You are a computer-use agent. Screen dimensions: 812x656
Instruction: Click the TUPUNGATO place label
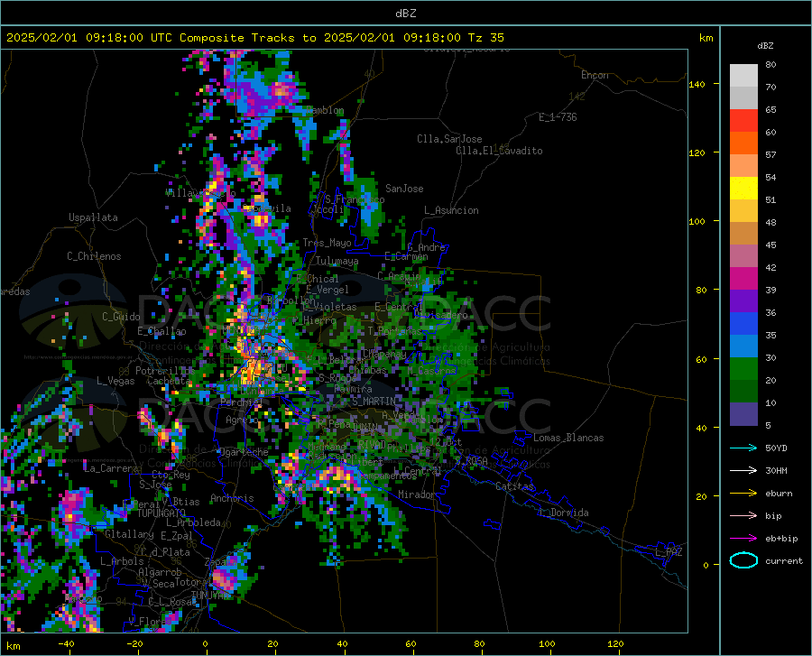click(x=161, y=513)
